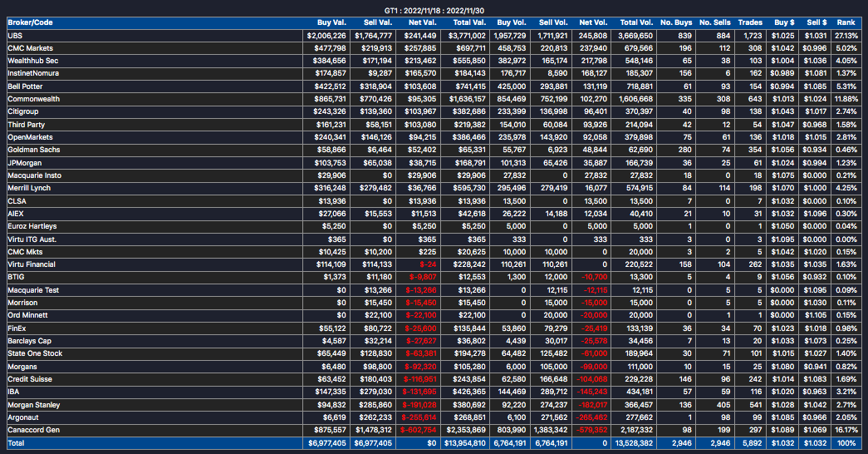Select the Goldman Sachs broker name
The image size is (868, 454).
coord(34,150)
